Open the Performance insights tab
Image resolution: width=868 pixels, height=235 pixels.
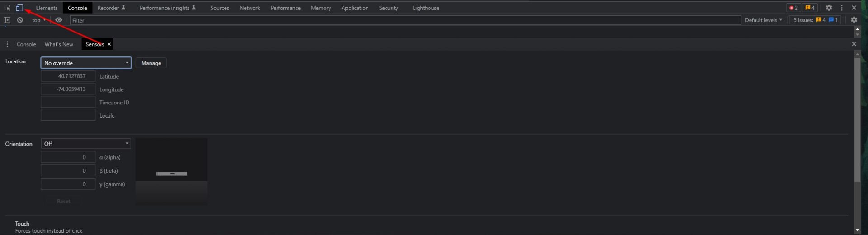click(x=168, y=8)
